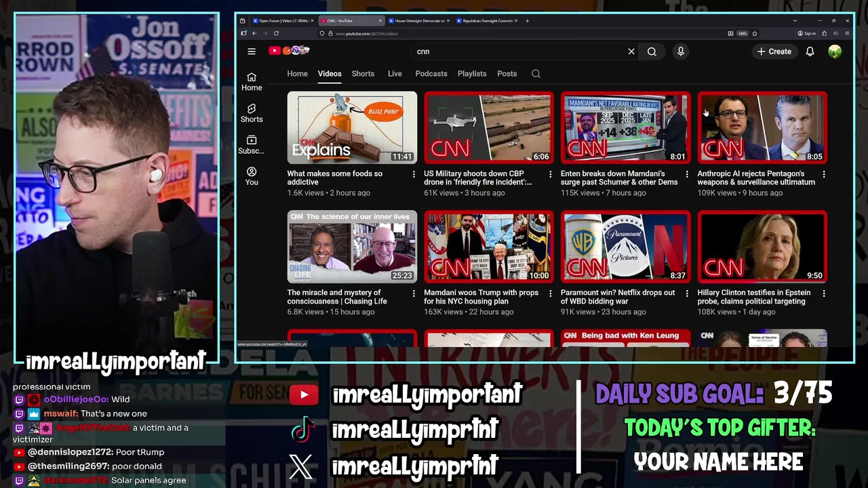Open a new browser tab with plus
The width and height of the screenshot is (868, 488).
(528, 21)
